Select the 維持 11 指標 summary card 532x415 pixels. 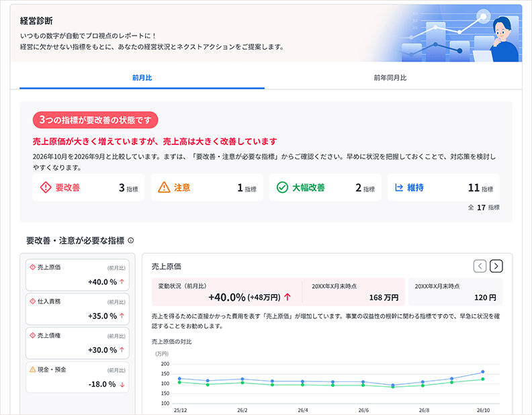pos(443,187)
